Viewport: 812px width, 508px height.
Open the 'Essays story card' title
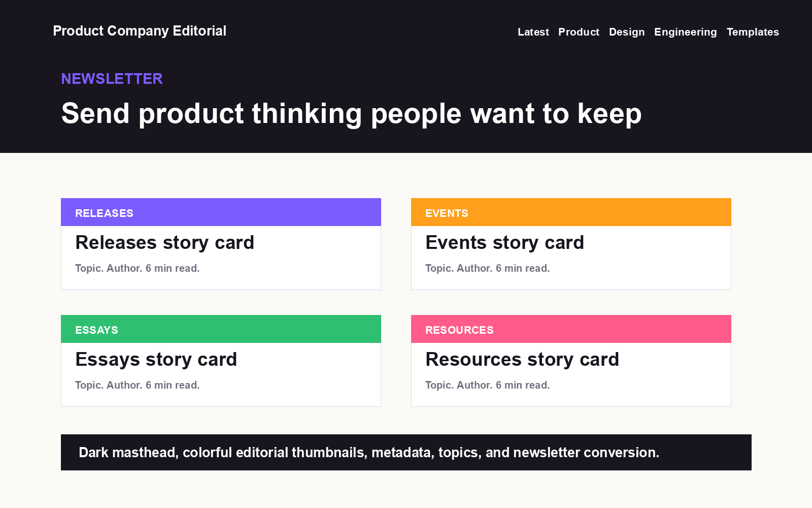point(156,360)
